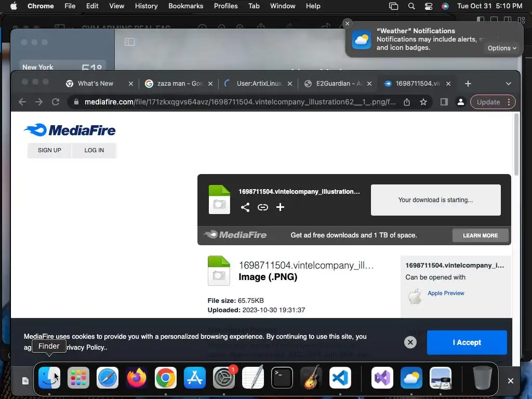Go forward in Chrome
Image resolution: width=532 pixels, height=399 pixels.
pyautogui.click(x=39, y=102)
